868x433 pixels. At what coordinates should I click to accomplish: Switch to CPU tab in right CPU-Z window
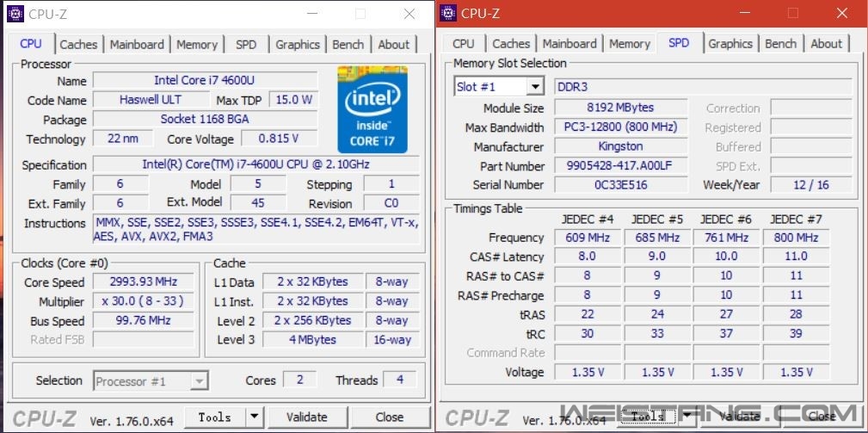click(x=464, y=43)
